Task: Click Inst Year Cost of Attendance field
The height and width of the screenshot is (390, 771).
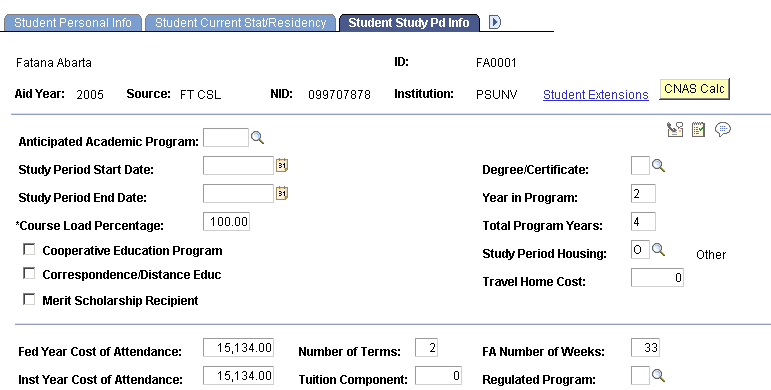Action: 238,376
